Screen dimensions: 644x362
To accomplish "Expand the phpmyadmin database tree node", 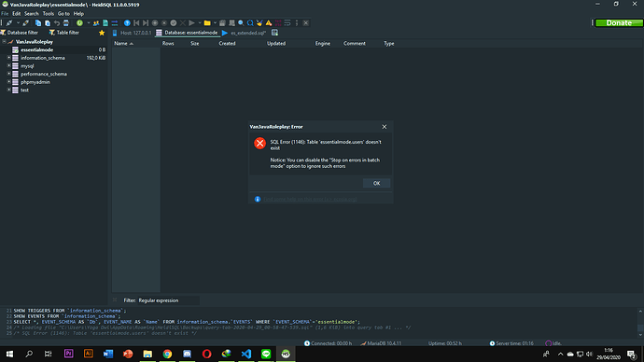I will (8, 82).
